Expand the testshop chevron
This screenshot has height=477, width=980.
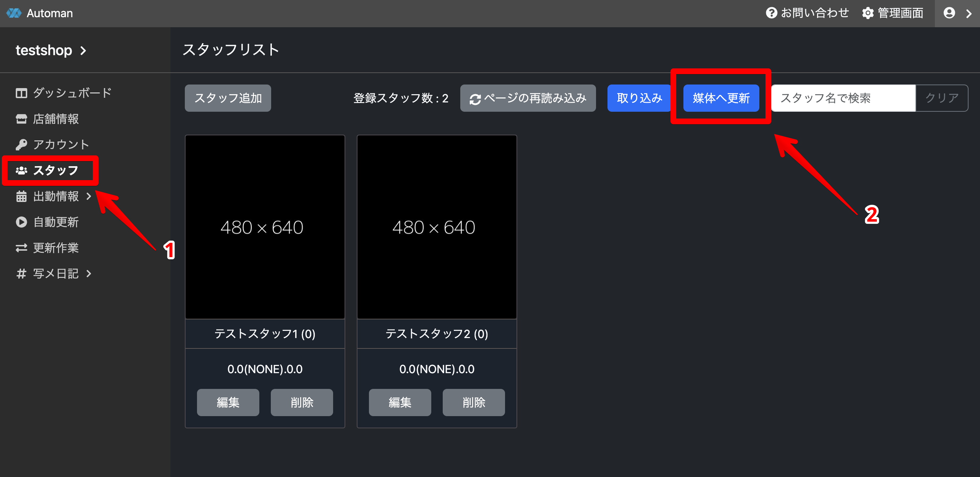click(83, 50)
